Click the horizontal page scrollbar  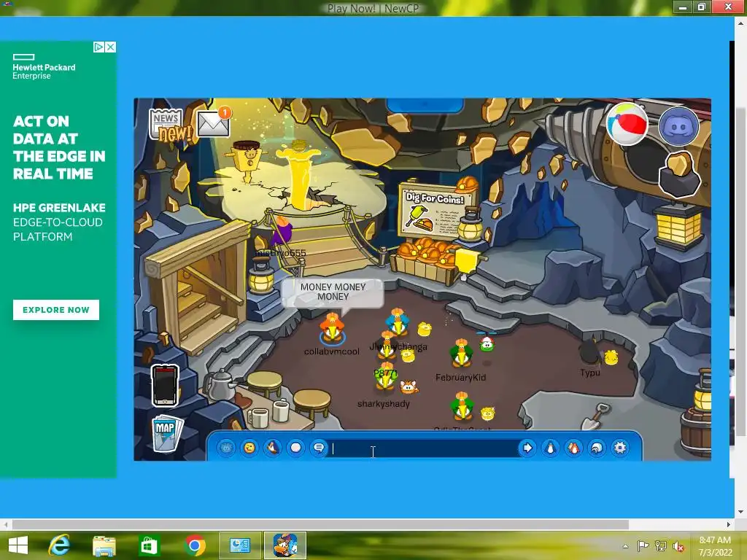pos(320,524)
